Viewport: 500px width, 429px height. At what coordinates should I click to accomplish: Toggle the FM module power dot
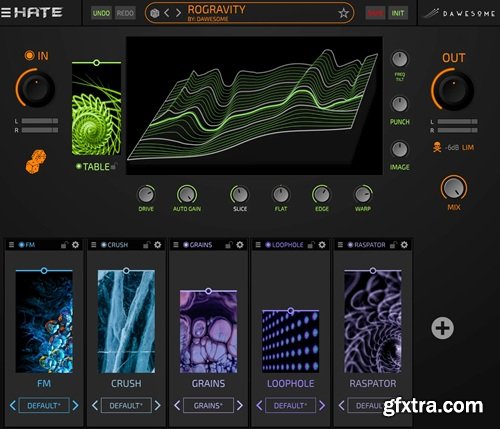(22, 245)
